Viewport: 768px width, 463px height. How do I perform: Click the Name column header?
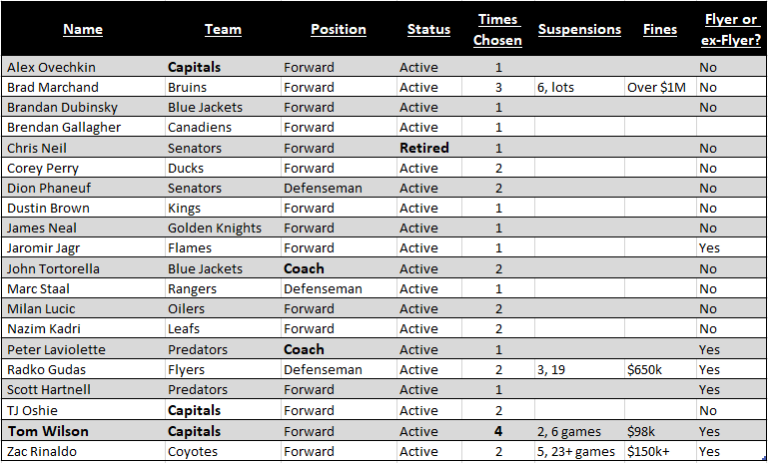(x=82, y=29)
